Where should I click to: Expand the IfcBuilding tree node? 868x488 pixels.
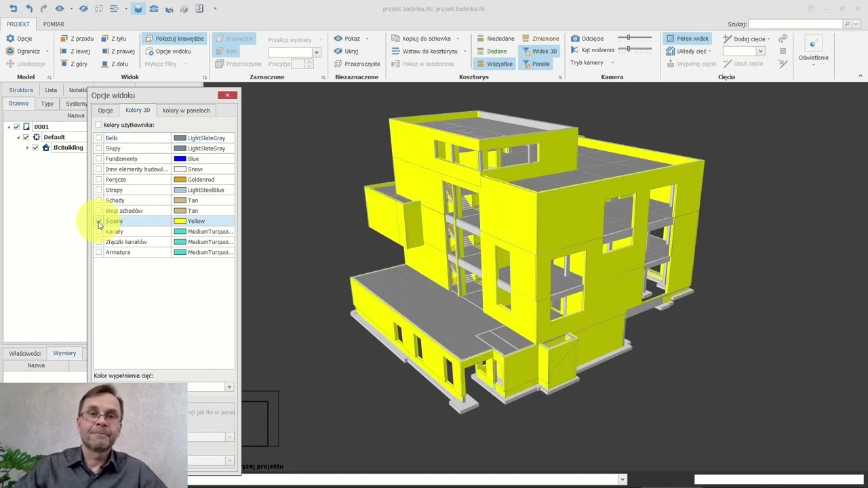[x=27, y=148]
